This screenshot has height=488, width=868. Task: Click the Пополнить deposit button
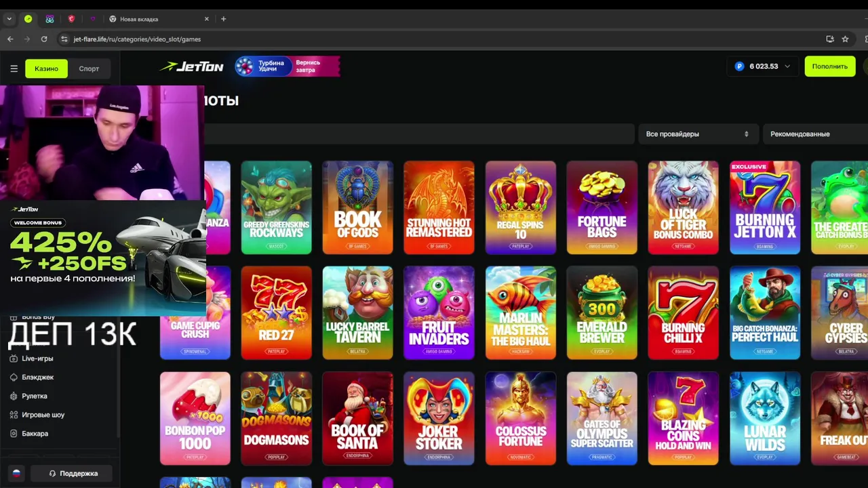(x=830, y=66)
